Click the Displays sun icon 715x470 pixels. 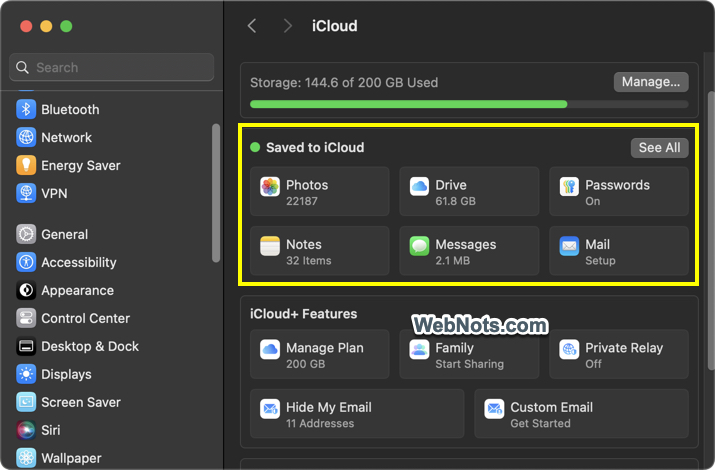tap(26, 374)
